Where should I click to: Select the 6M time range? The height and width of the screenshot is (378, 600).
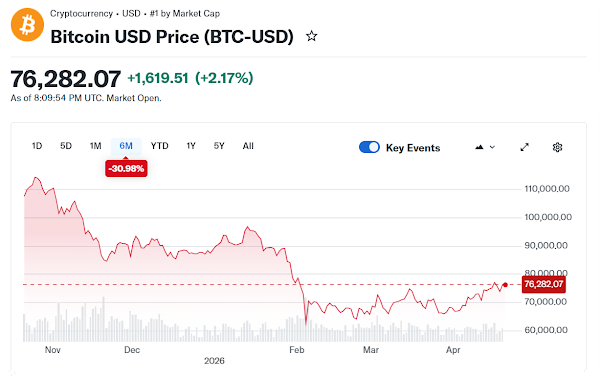126,146
